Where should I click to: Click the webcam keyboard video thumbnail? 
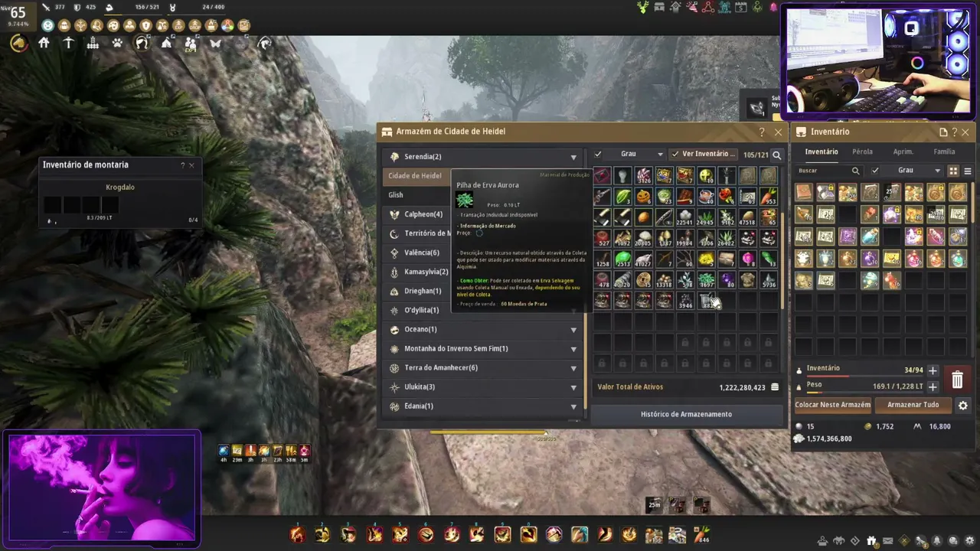click(x=877, y=62)
